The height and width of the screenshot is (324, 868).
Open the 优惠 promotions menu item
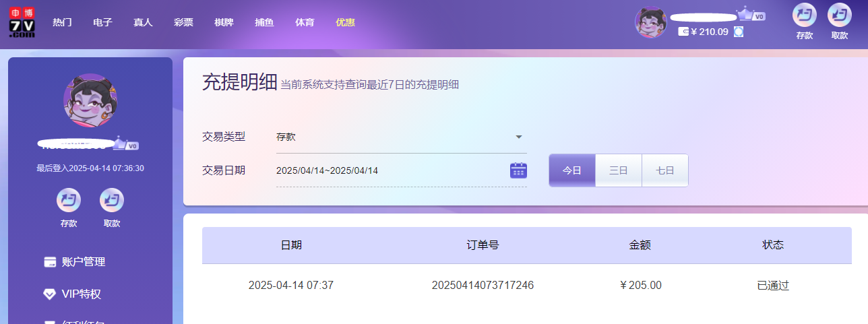(x=345, y=22)
